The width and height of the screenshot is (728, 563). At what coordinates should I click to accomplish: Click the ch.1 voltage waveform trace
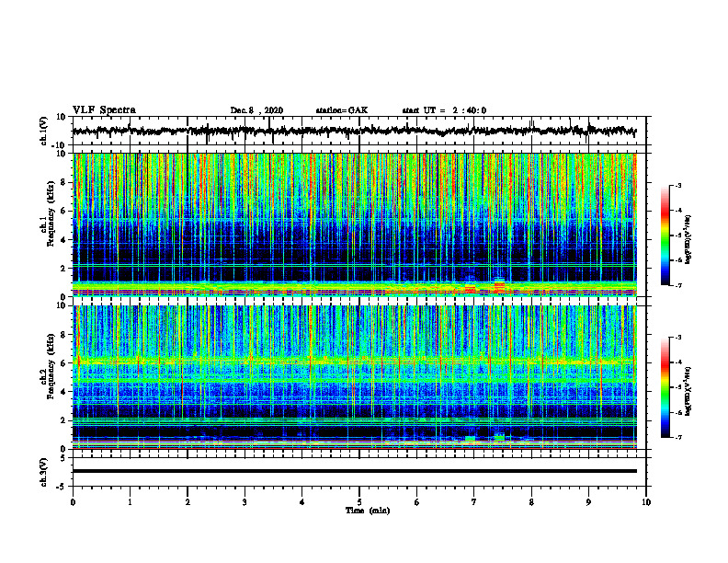coord(354,131)
